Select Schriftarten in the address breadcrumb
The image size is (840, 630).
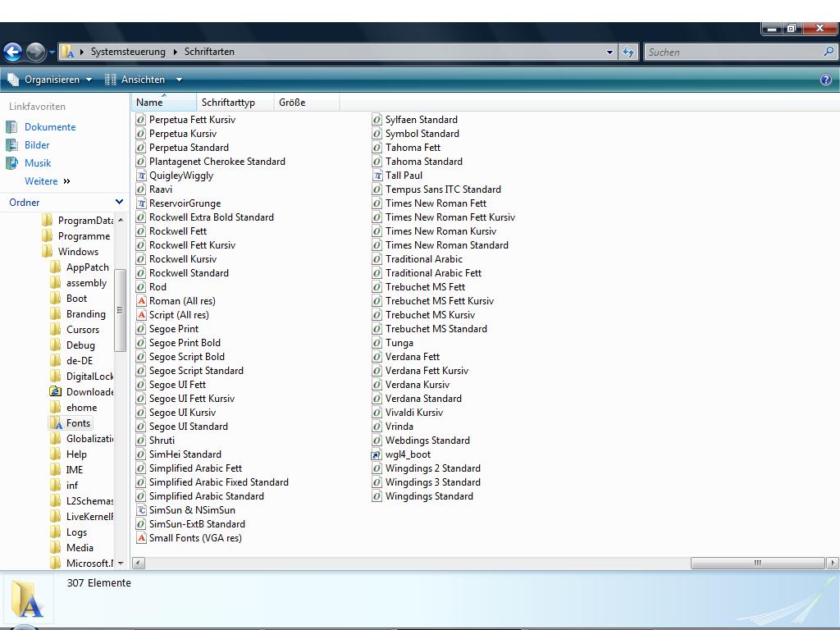209,52
